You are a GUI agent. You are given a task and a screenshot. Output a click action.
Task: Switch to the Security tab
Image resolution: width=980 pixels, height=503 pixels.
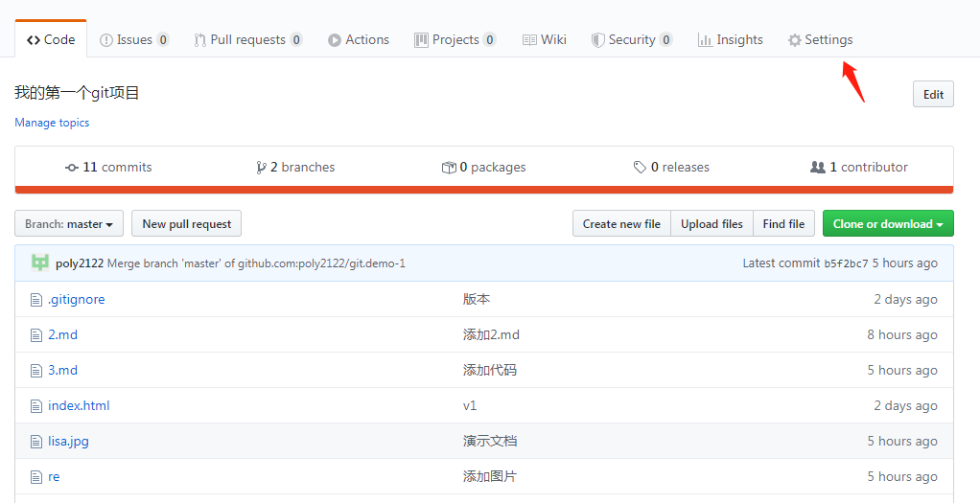pyautogui.click(x=632, y=39)
